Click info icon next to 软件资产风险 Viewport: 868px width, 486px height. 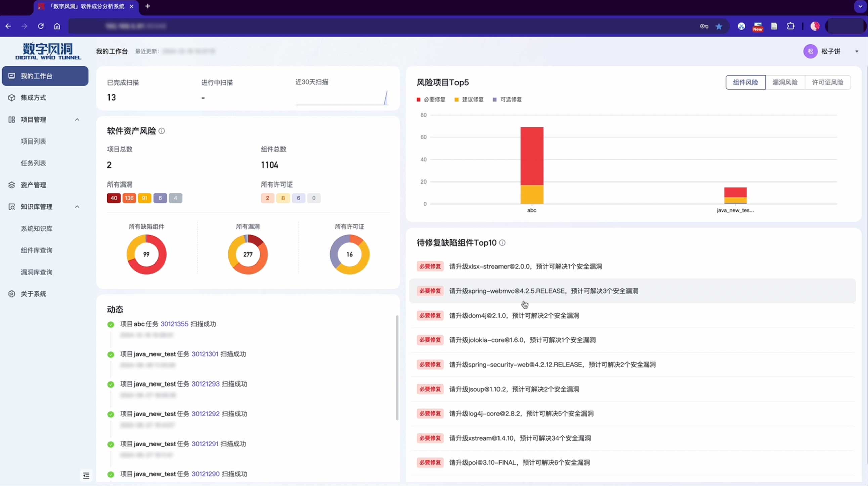(162, 131)
